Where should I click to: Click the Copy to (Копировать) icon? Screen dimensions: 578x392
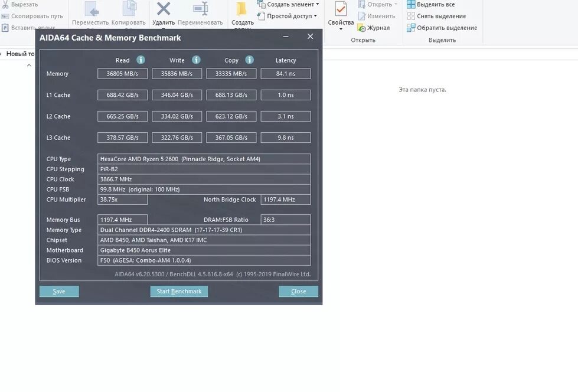click(x=129, y=9)
